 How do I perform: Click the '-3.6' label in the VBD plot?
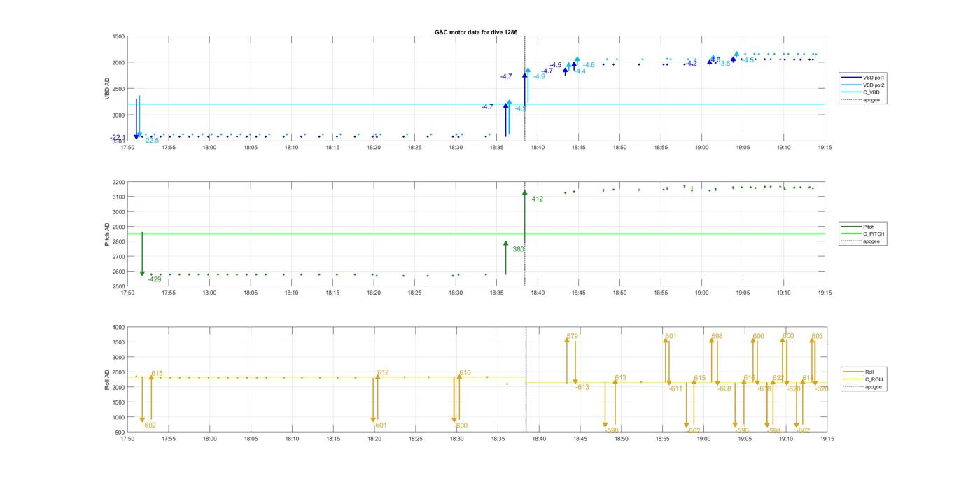(724, 63)
